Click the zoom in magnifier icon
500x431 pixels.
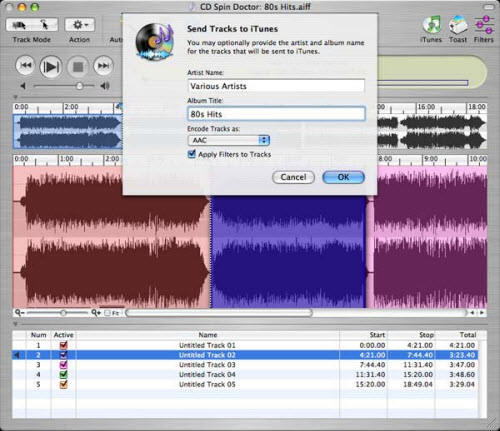point(96,313)
